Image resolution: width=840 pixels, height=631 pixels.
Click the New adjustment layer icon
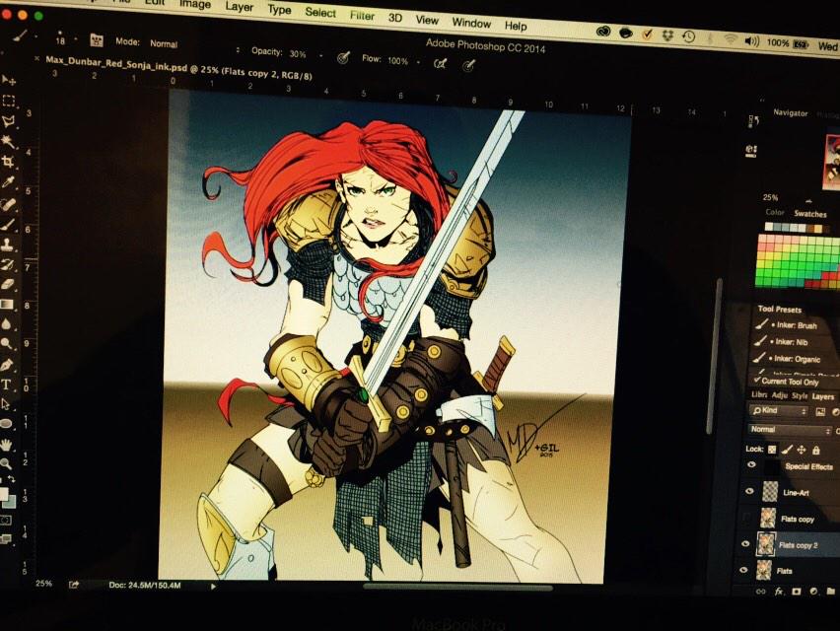pos(813,592)
